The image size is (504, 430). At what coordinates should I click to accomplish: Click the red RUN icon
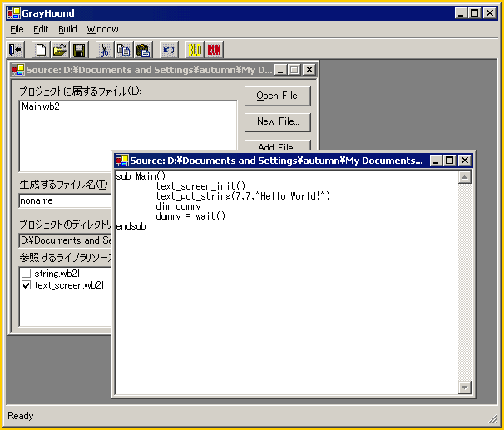point(214,50)
